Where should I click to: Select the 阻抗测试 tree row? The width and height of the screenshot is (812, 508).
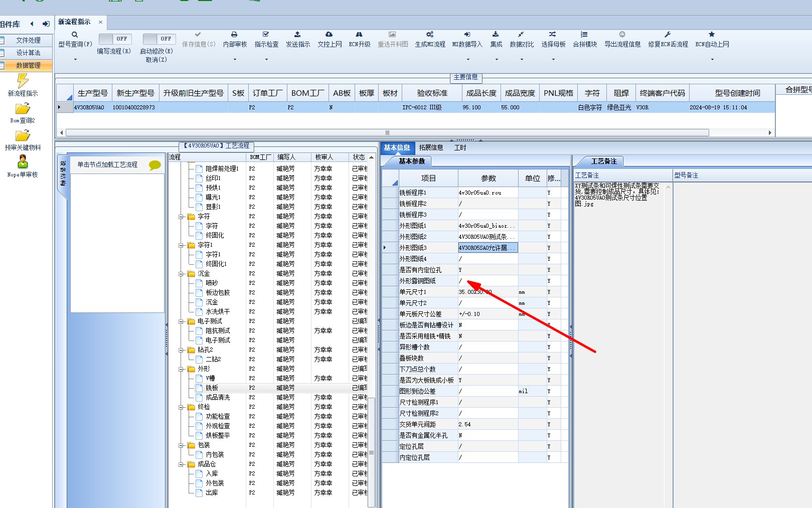point(218,331)
